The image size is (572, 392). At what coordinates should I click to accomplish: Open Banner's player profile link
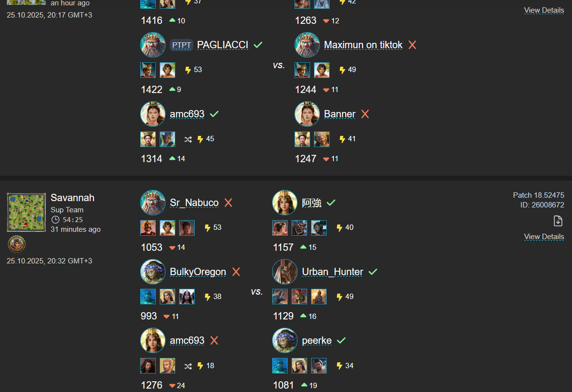(x=340, y=114)
